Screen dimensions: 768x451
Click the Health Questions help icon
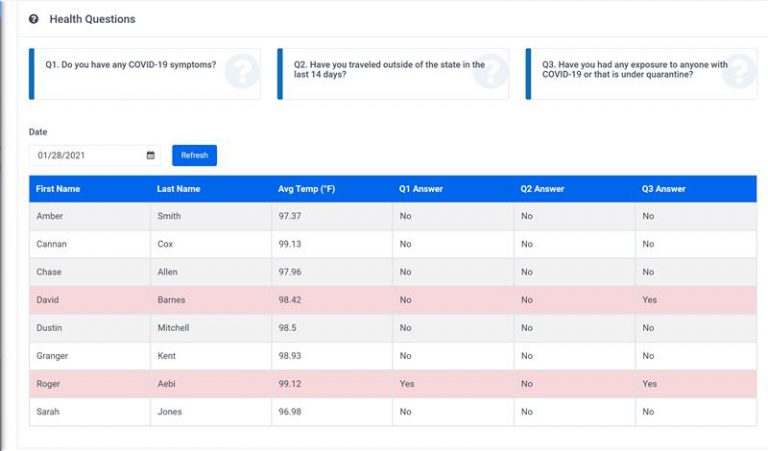pyautogui.click(x=34, y=19)
